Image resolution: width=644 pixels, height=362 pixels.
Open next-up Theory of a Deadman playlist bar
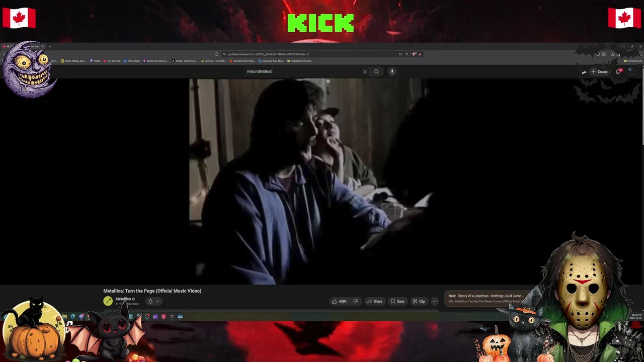click(486, 299)
